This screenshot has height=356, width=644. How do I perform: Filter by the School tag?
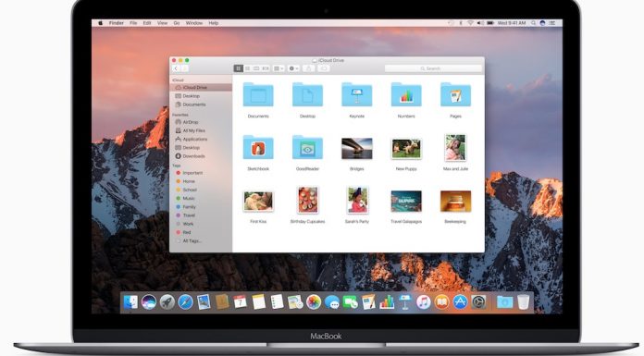(201, 190)
